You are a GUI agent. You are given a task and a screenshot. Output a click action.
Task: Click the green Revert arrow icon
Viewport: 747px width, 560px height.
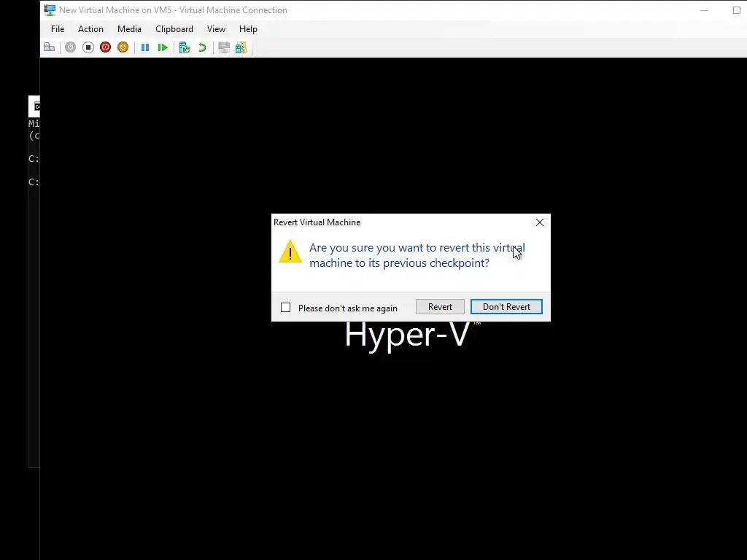click(202, 47)
